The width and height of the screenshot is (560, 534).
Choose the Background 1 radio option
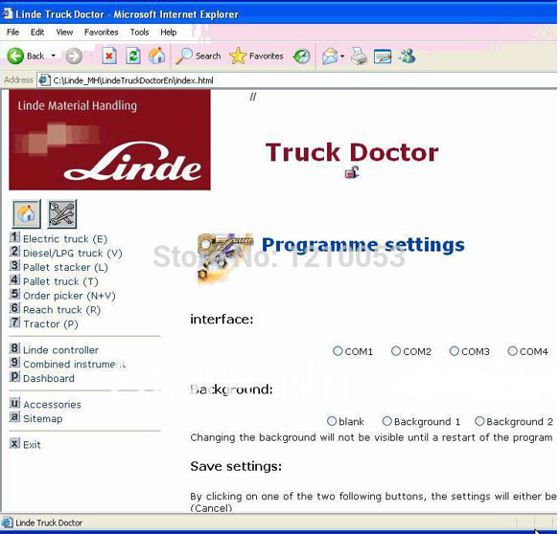pos(387,421)
